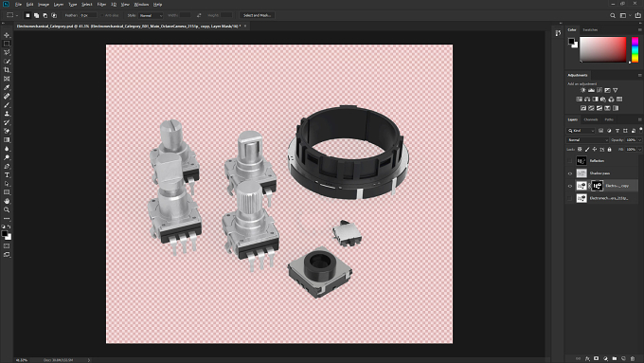Select the Brush tool
This screenshot has width=644, height=363.
click(x=7, y=105)
